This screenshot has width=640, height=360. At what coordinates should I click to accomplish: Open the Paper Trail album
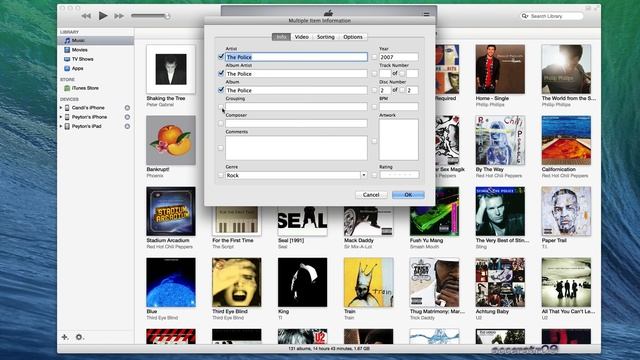pyautogui.click(x=566, y=211)
